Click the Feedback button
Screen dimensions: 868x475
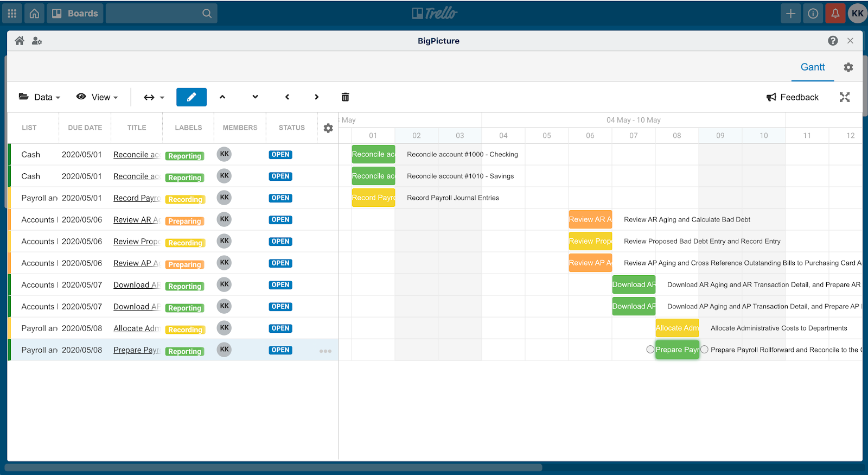(793, 97)
